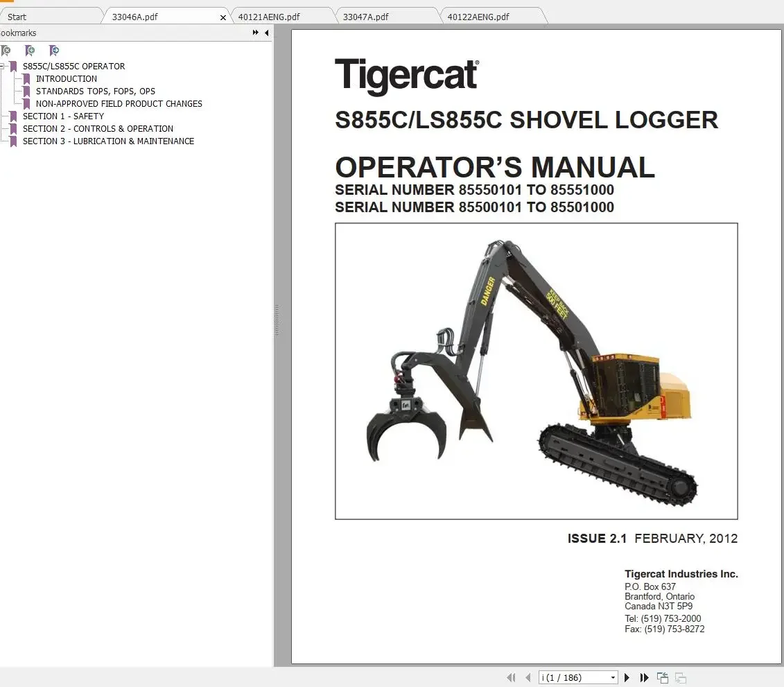
Task: Return to the previous view
Action: point(662,677)
